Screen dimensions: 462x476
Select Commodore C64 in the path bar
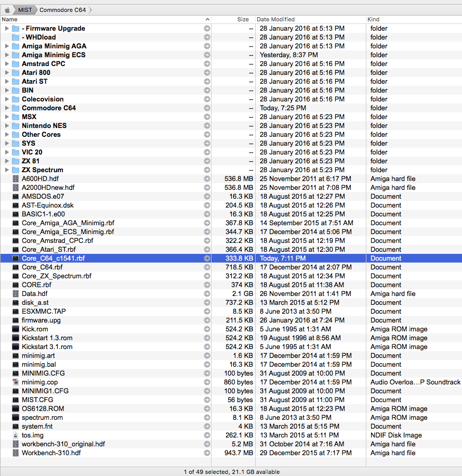point(62,10)
